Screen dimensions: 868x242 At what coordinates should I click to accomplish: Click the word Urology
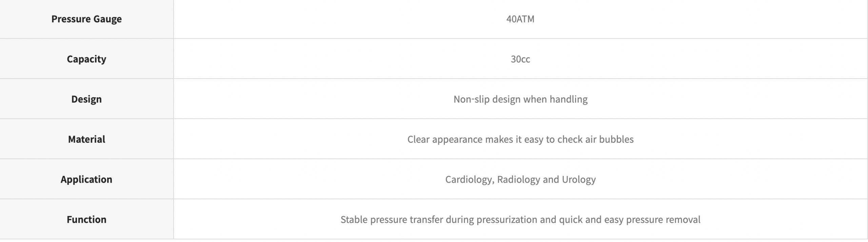point(578,179)
